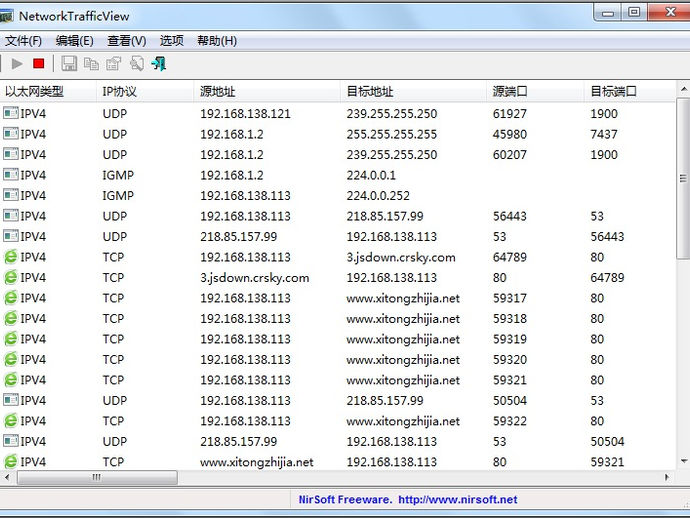This screenshot has width=690, height=518.
Task: Click the icon of the IGMP row to 224.0.0.1
Action: click(11, 175)
